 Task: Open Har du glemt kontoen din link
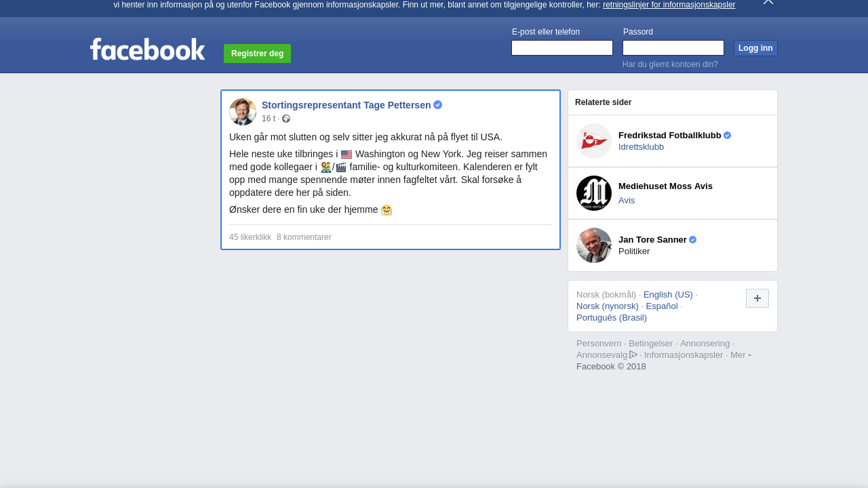[x=670, y=64]
